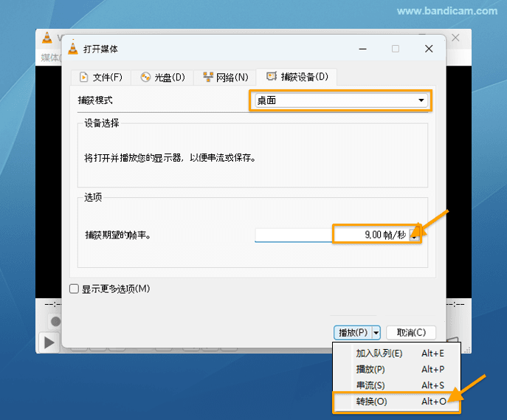Click the 取消(C) button
The height and width of the screenshot is (420, 507).
(x=411, y=332)
